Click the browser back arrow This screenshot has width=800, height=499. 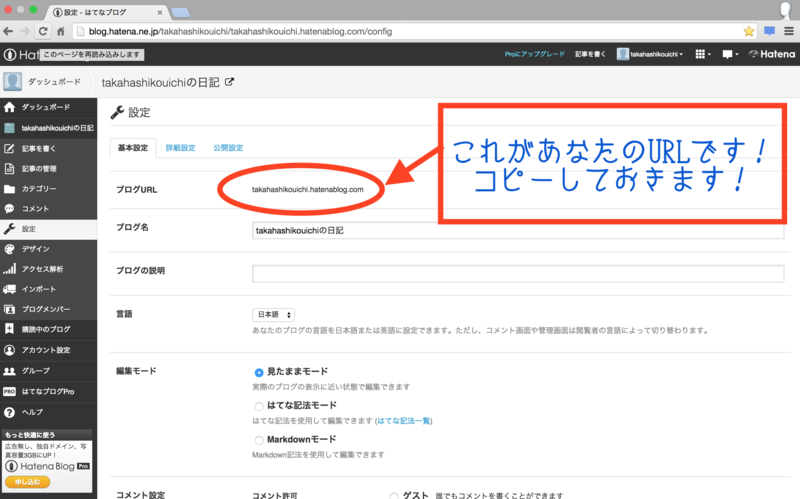(8, 31)
